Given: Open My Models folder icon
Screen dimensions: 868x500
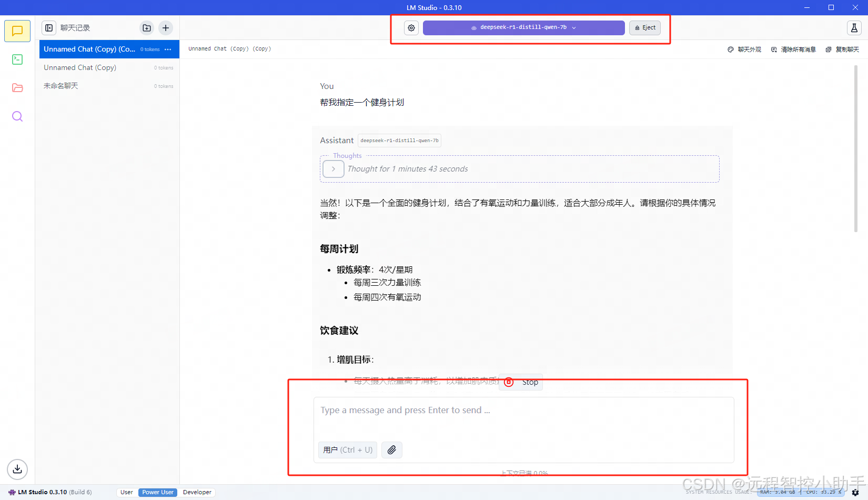Looking at the screenshot, I should coord(17,88).
